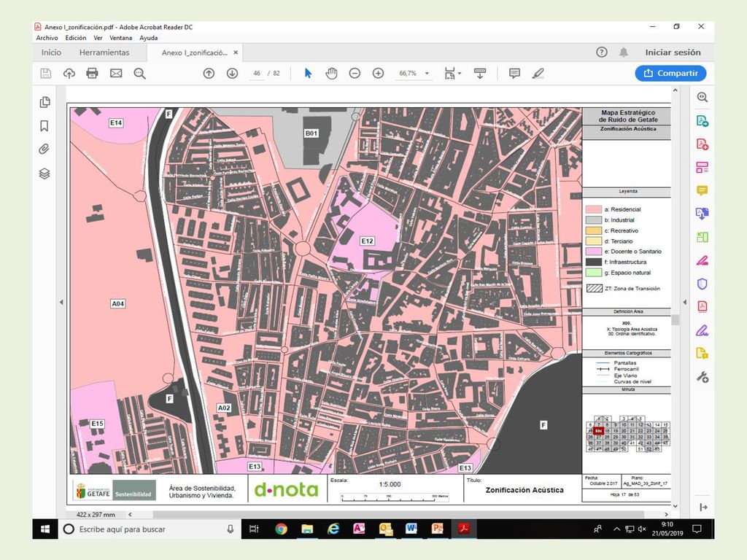This screenshot has width=747, height=560.
Task: Open the Archivo menu
Action: click(47, 38)
